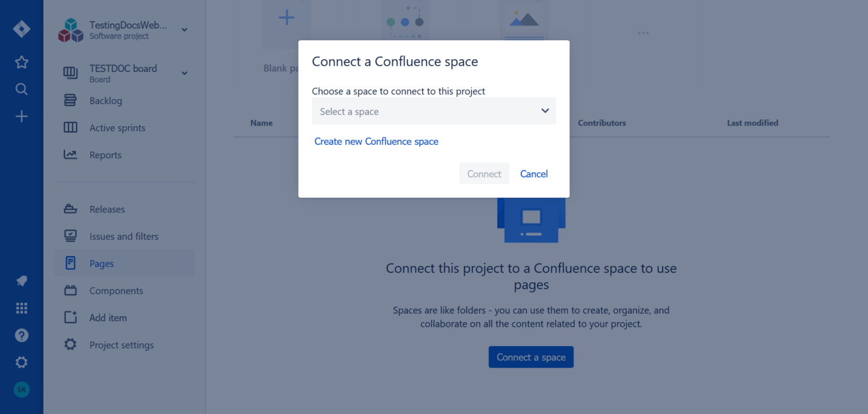Image resolution: width=868 pixels, height=414 pixels.
Task: Expand the TESTDOC board selector
Action: point(184,72)
